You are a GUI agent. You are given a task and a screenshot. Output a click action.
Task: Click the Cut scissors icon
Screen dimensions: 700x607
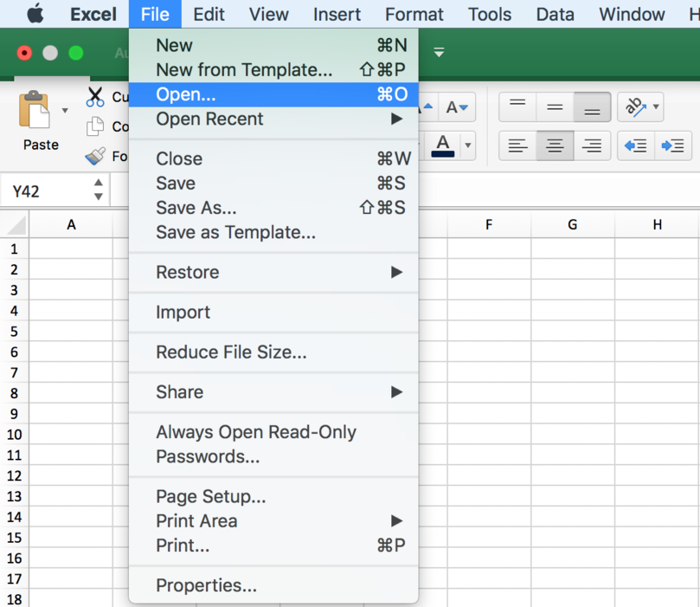95,97
